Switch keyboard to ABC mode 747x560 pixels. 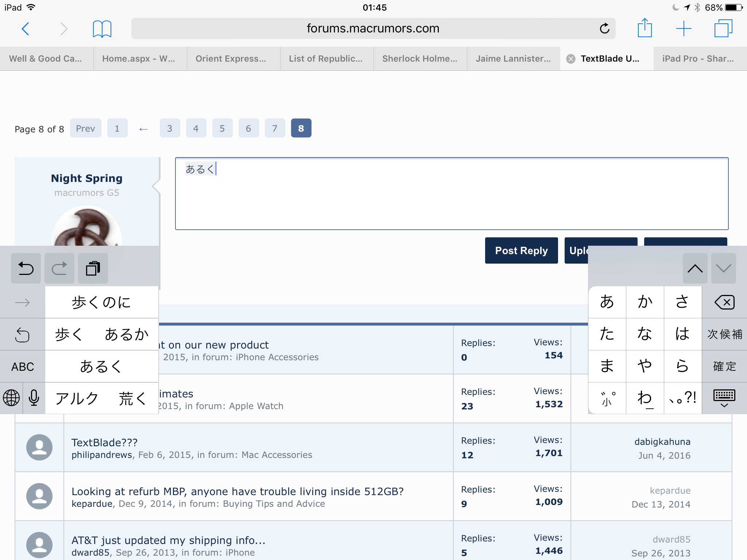pos(23,366)
